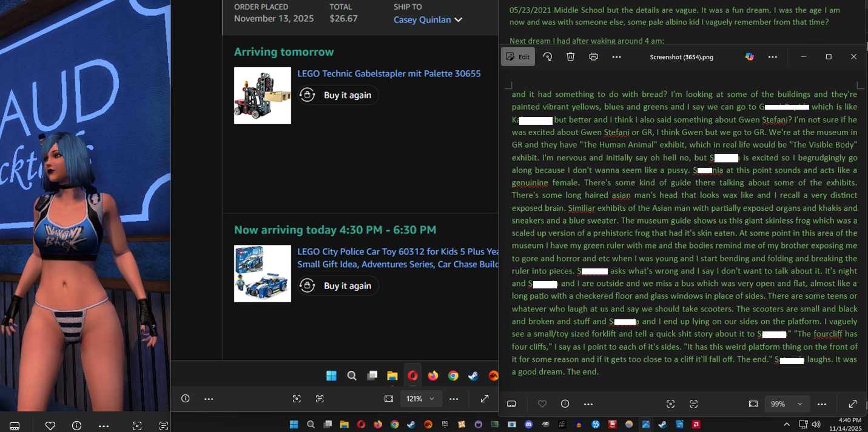Print Screenshot (3654).png with the printer icon

(594, 56)
